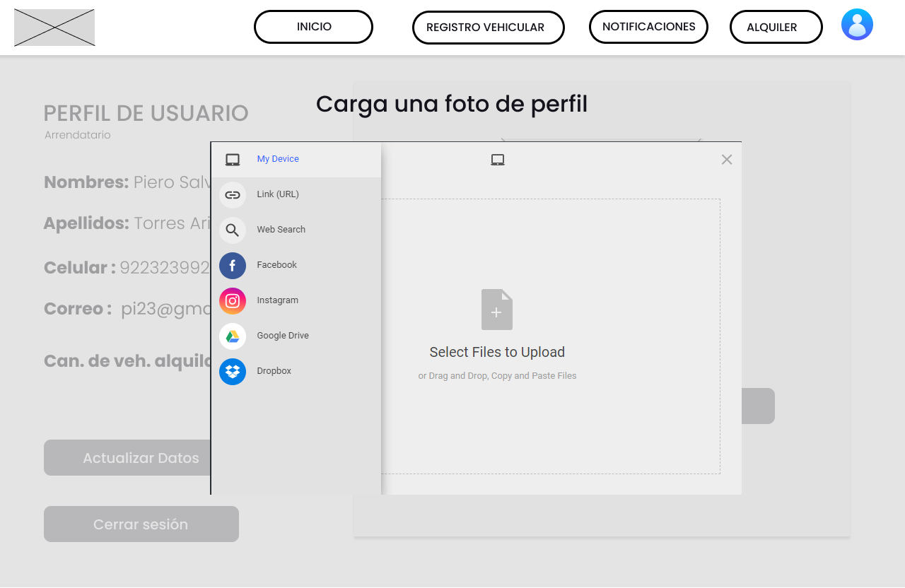Click the Arrendatario role label

point(78,135)
